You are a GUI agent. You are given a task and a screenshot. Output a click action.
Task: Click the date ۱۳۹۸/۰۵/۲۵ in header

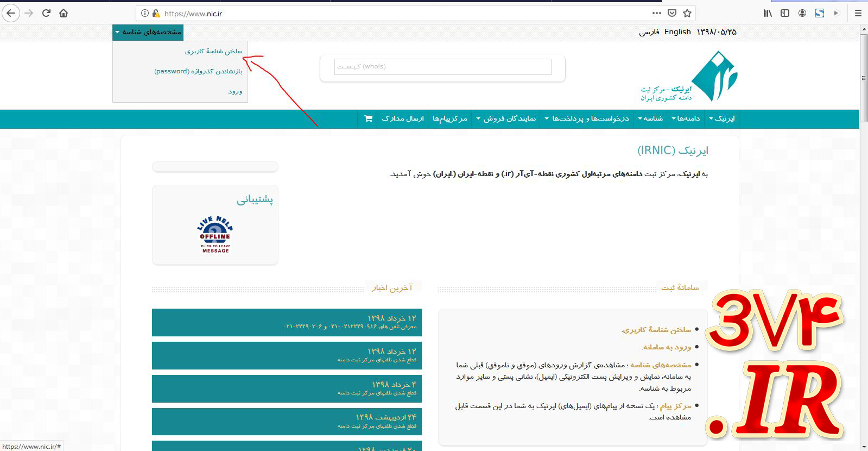point(717,32)
